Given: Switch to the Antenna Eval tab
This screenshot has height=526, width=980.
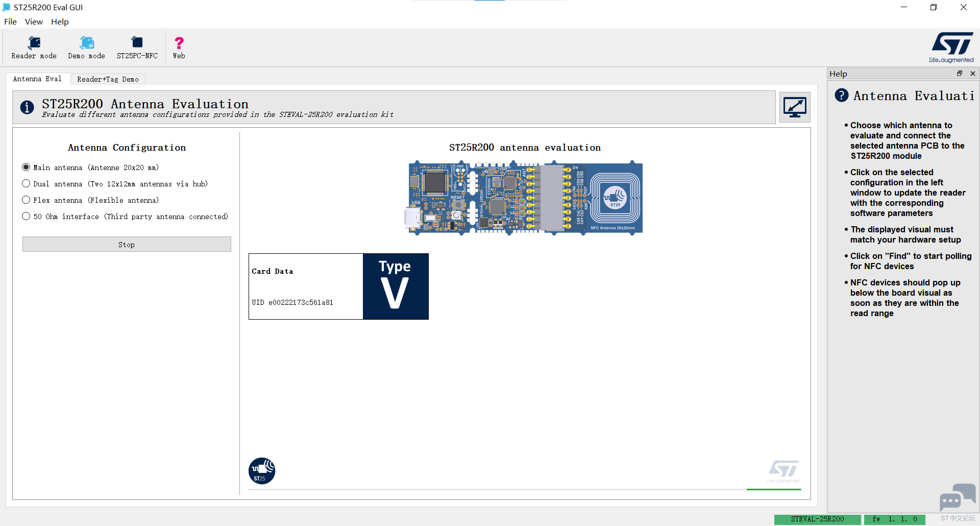Looking at the screenshot, I should tap(37, 79).
